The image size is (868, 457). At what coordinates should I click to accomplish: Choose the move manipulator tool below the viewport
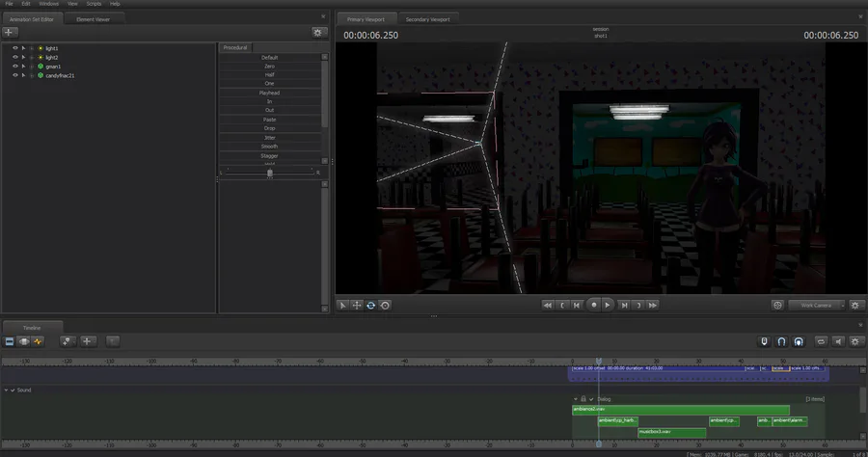(x=357, y=306)
